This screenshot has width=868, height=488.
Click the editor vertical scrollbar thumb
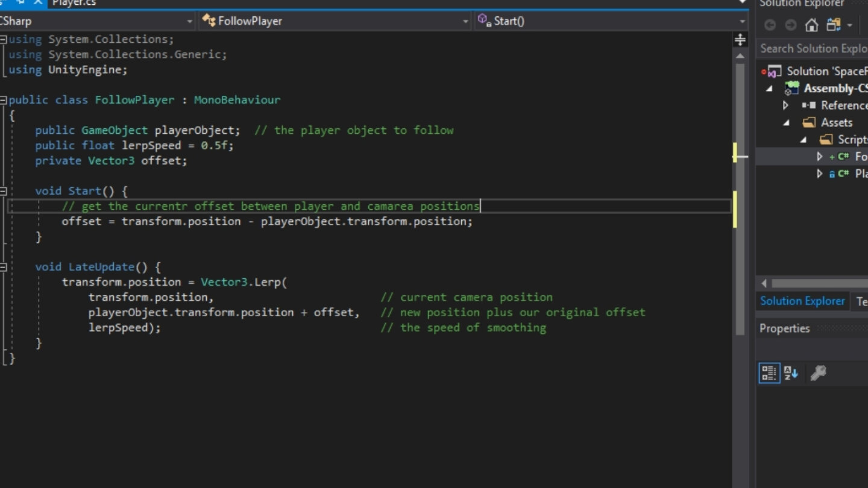click(740, 199)
